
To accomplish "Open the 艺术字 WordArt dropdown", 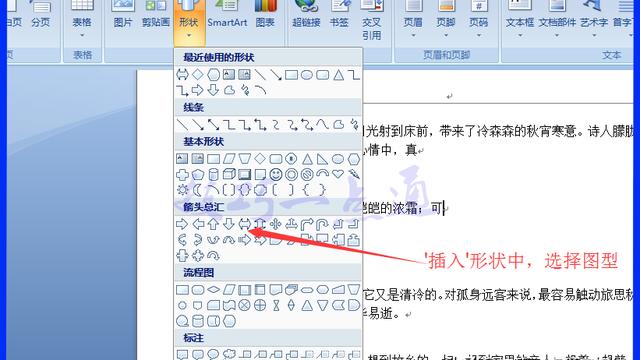I will pos(594,20).
